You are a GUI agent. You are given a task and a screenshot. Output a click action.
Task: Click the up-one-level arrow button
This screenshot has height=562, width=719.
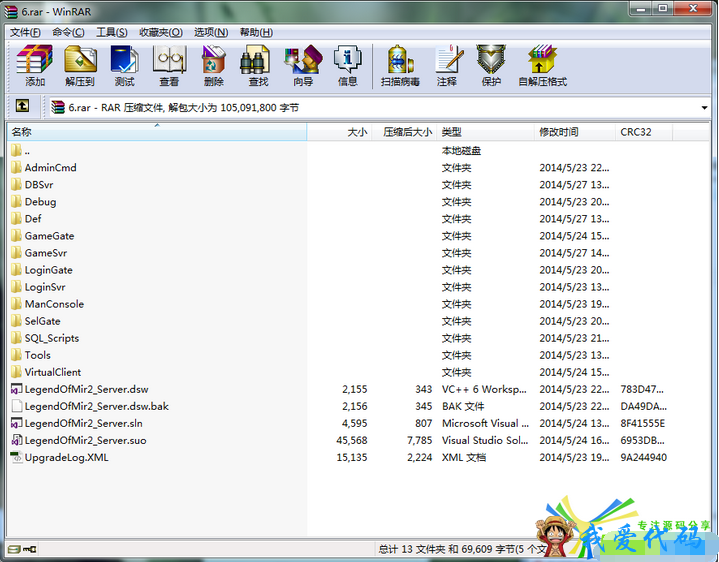coord(22,106)
